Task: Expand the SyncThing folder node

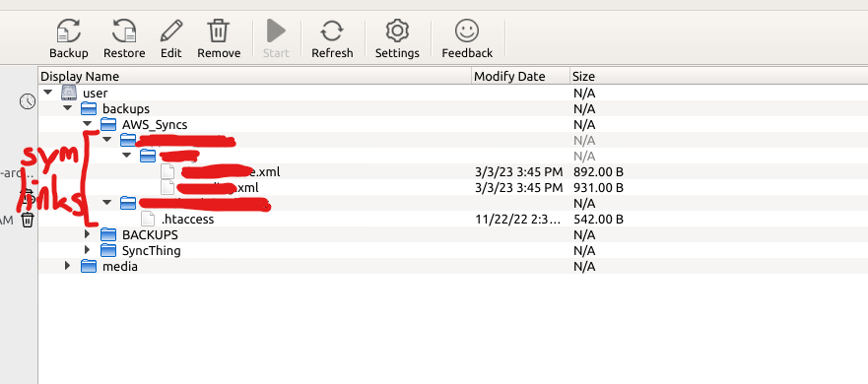Action: (87, 251)
